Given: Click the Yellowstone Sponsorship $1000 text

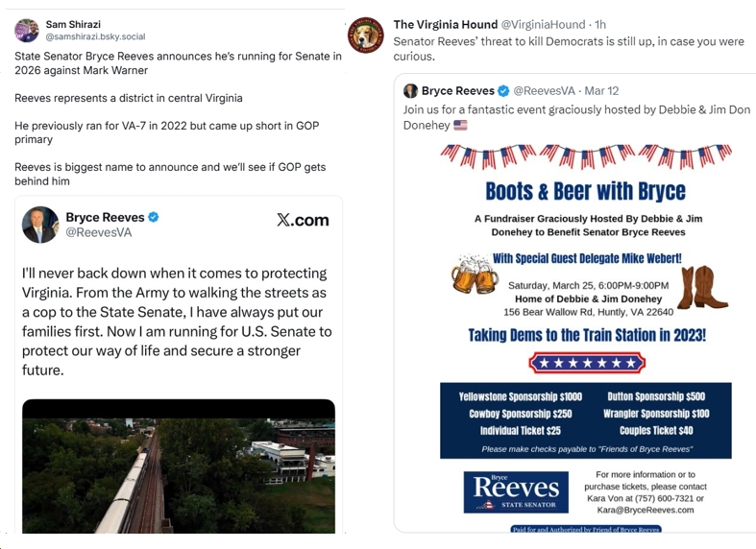Looking at the screenshot, I should pyautogui.click(x=520, y=396).
